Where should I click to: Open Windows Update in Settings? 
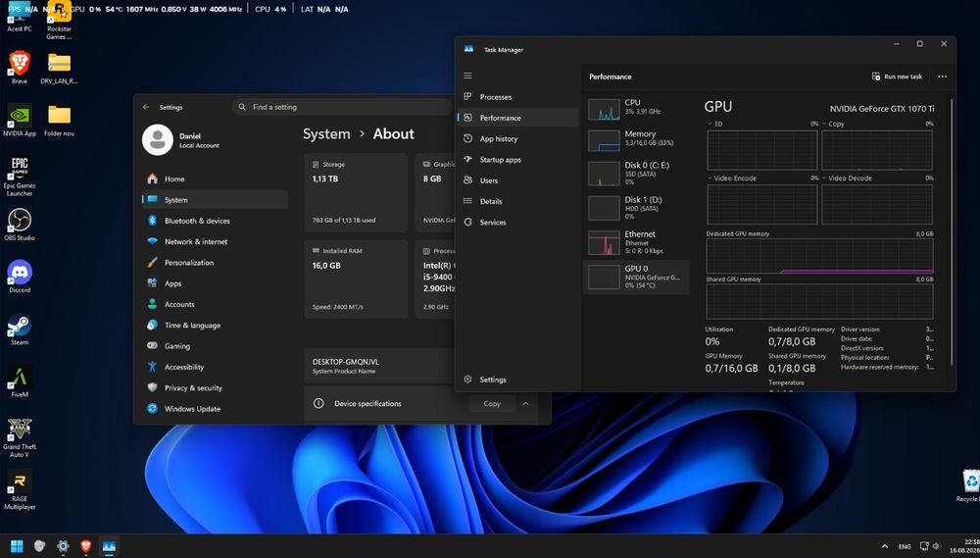215,409
